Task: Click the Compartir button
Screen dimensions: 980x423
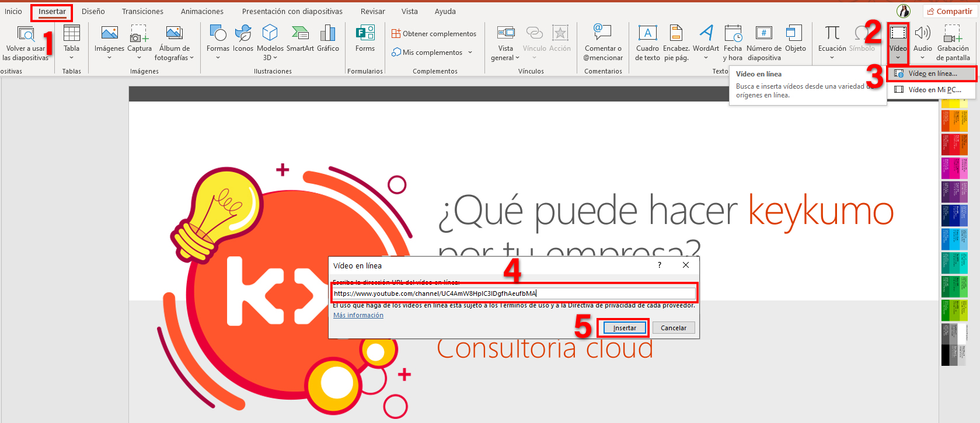Action: pyautogui.click(x=950, y=11)
